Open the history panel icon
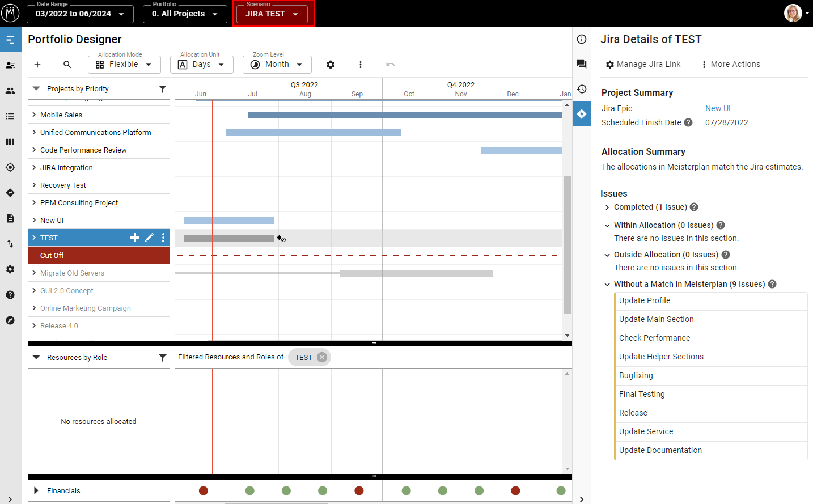Image resolution: width=813 pixels, height=504 pixels. pos(582,89)
